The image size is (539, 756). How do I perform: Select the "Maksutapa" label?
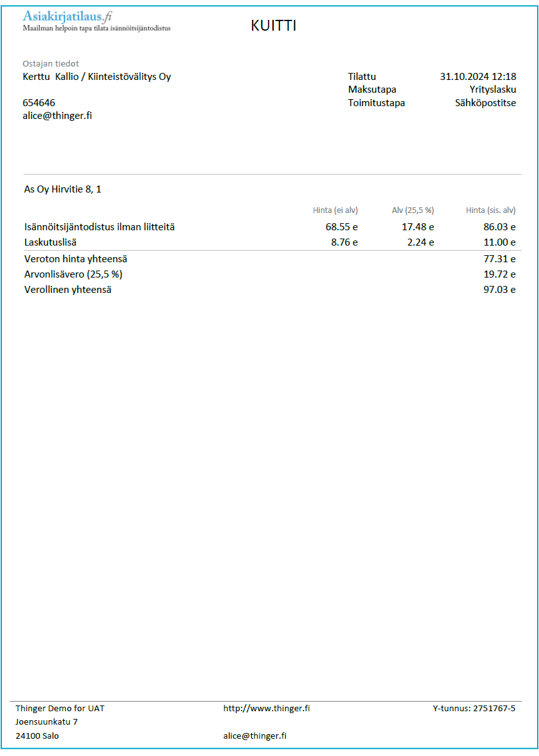372,90
